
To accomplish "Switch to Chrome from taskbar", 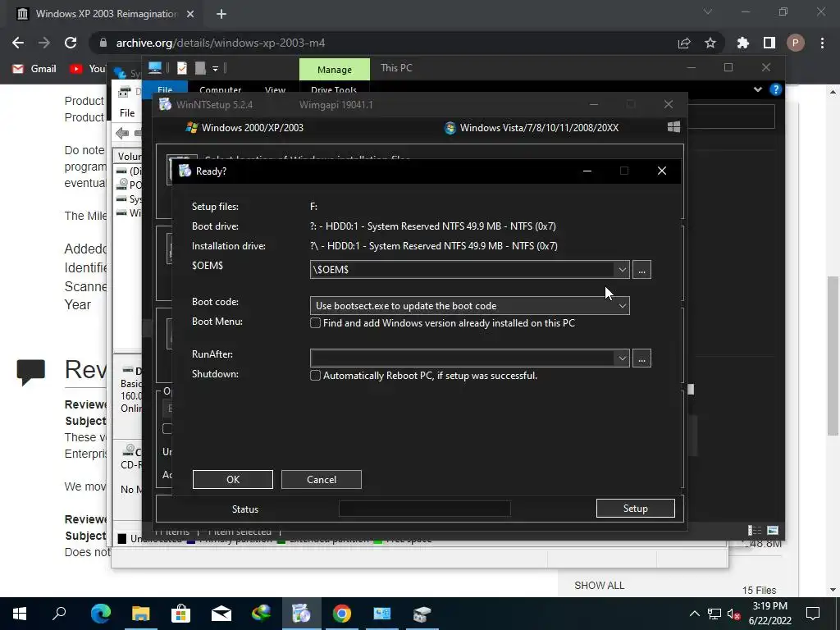I will coord(342,614).
